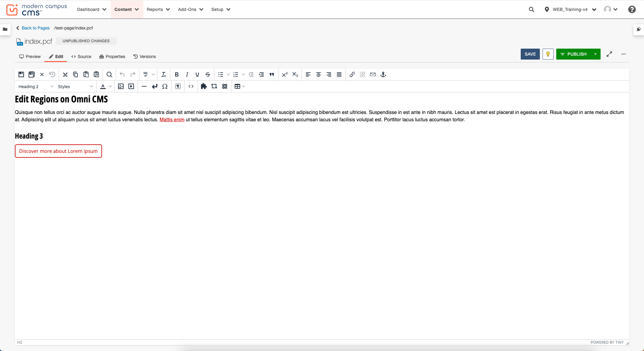
Task: Click the Increase indent icon
Action: tap(261, 74)
